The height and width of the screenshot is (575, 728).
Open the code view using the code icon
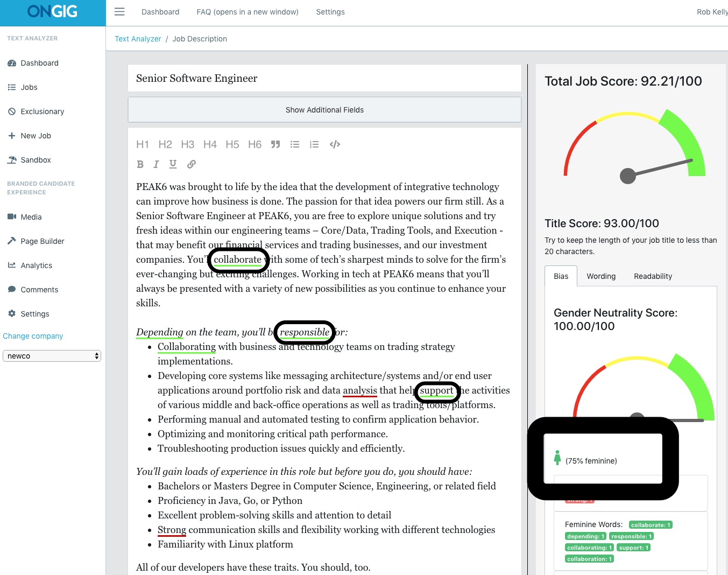334,144
